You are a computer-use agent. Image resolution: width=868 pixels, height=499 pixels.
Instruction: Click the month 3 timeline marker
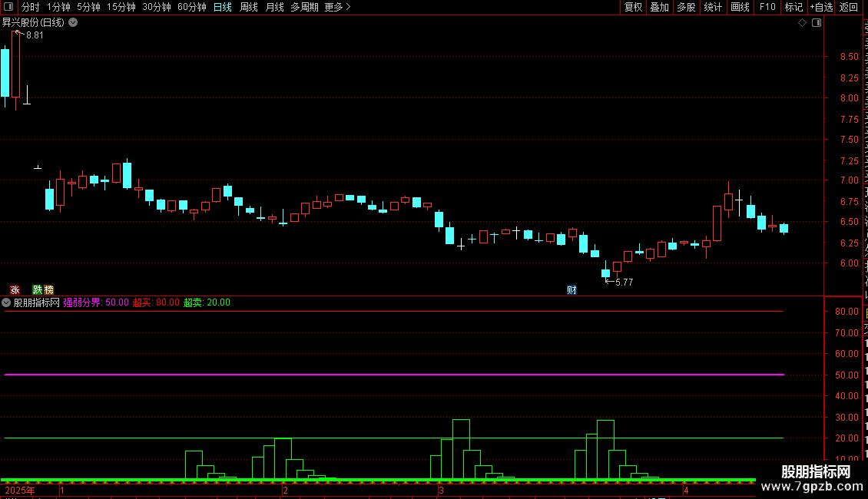[441, 490]
